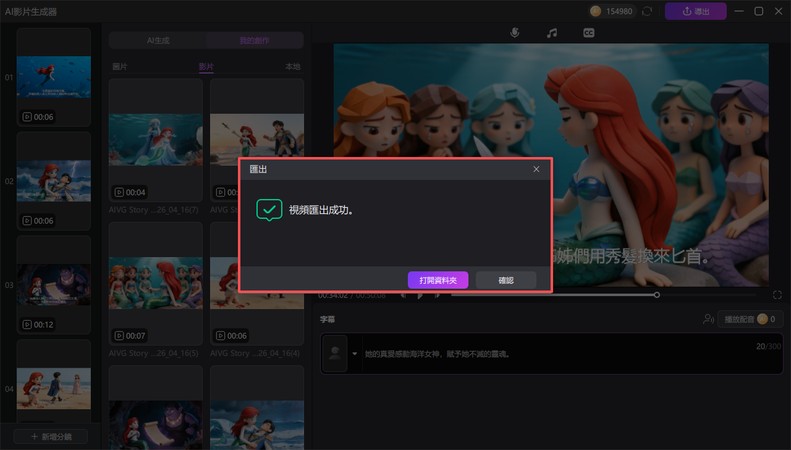
Task: Select storyboard scene 03 thumbnail
Action: point(54,285)
